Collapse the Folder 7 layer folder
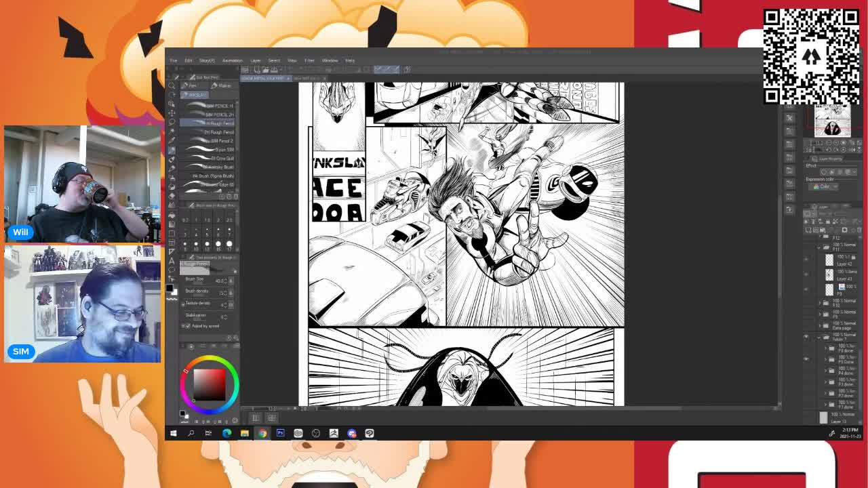 [x=820, y=337]
